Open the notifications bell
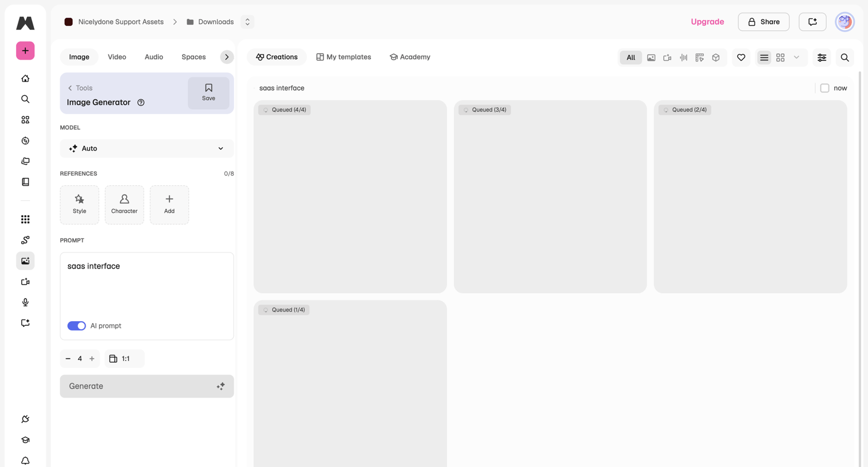Screen dimensions: 868x467 (25, 461)
